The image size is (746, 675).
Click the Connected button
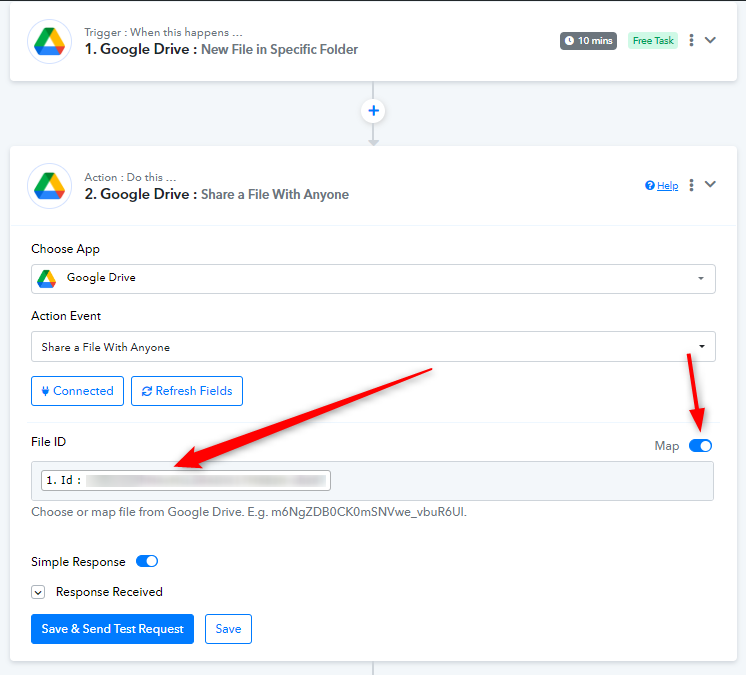(78, 391)
